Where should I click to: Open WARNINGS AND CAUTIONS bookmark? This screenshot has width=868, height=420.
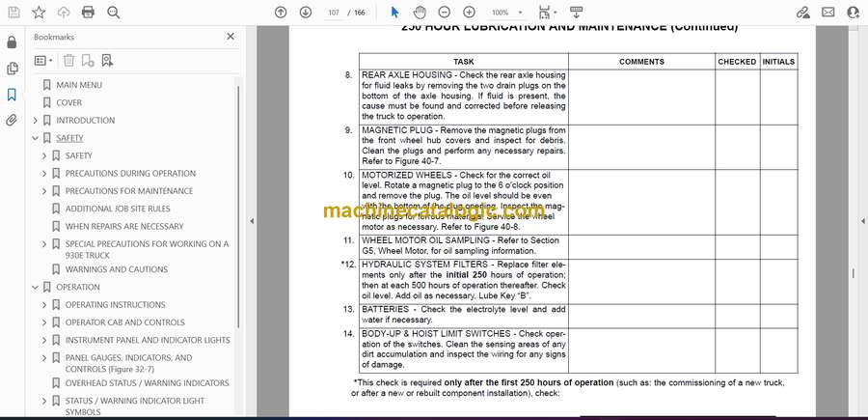[x=117, y=269]
